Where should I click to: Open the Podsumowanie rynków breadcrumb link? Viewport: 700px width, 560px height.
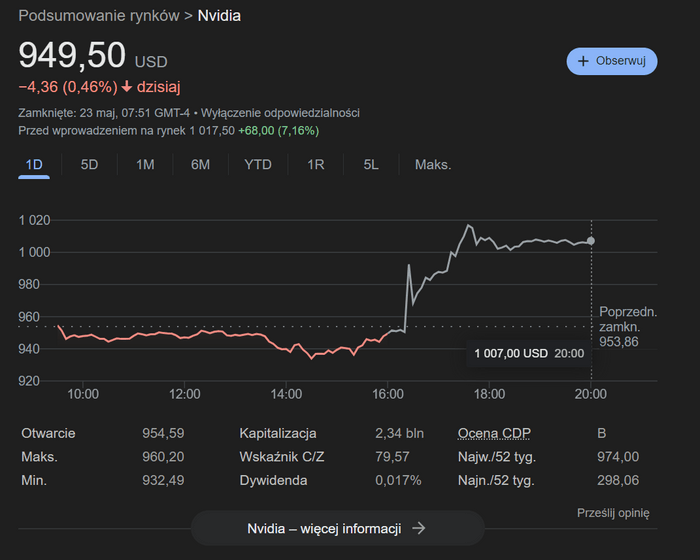99,16
